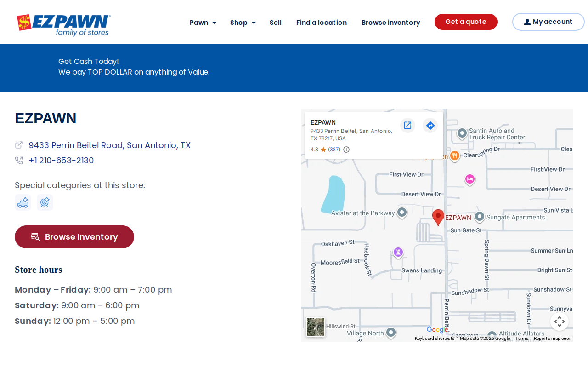Click the Get a quote button
Image resolution: width=588 pixels, height=368 pixels.
pos(466,22)
